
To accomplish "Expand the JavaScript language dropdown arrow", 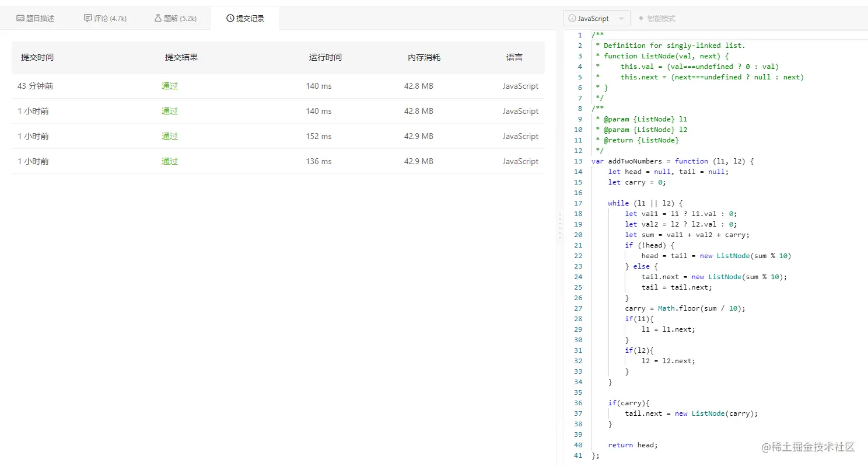I will pos(621,19).
